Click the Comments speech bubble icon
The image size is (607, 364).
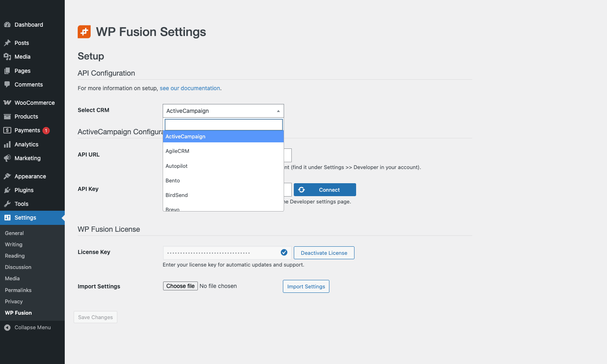[x=7, y=85]
